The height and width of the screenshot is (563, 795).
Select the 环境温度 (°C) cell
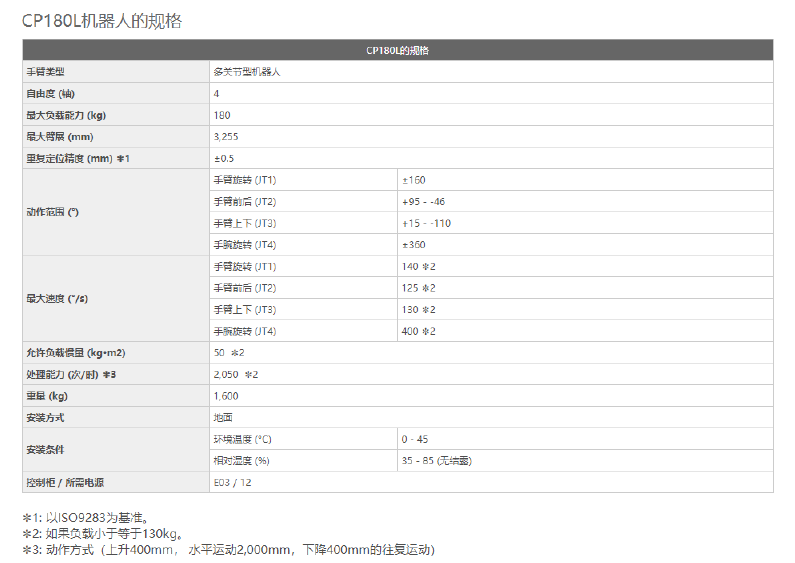tap(242, 439)
